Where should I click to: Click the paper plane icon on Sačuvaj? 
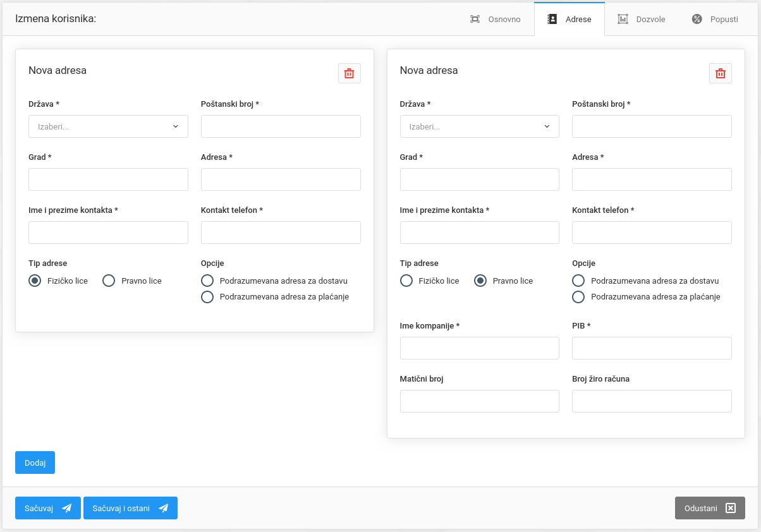66,508
